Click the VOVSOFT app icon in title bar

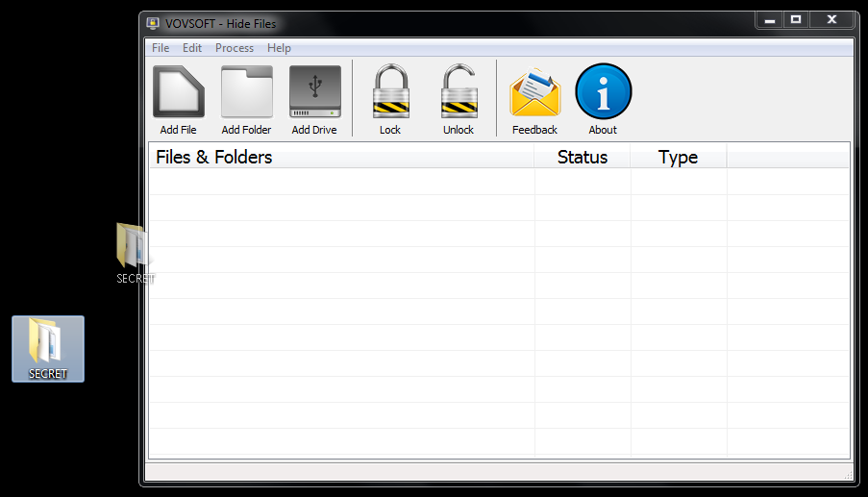click(x=154, y=23)
